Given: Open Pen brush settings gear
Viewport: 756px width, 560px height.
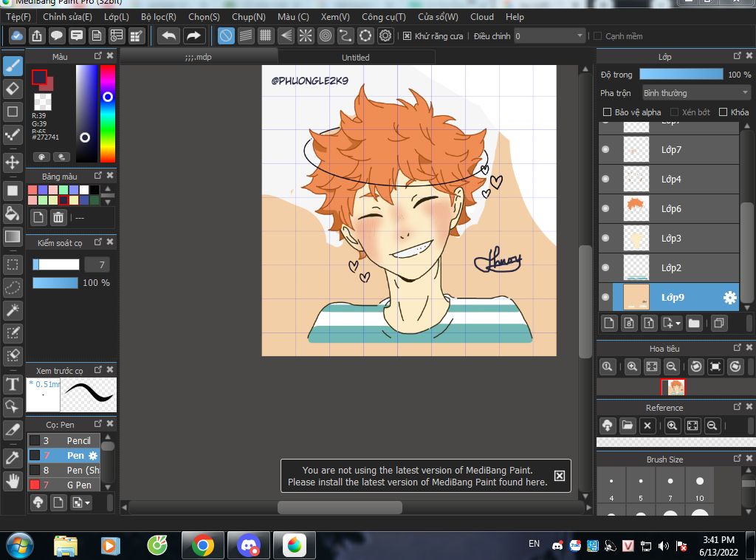Looking at the screenshot, I should 93,455.
